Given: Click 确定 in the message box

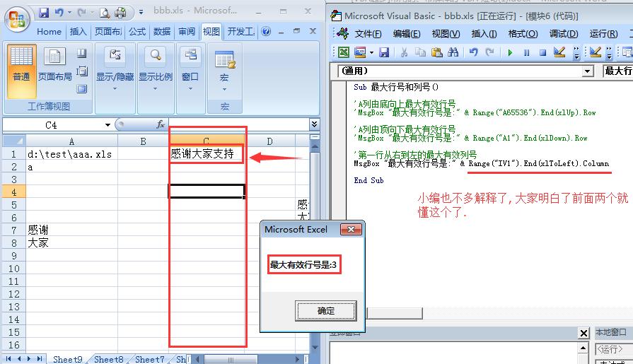Looking at the screenshot, I should pos(326,311).
